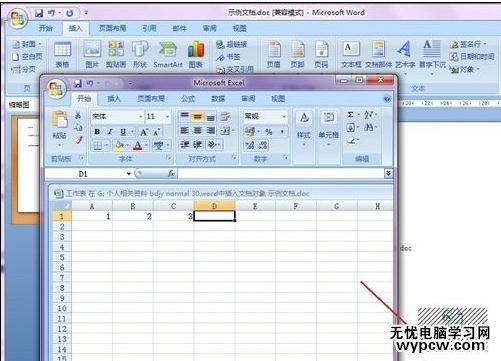Toggle Underline in Excel font group
Screen dimensions: 501x361
123,132
